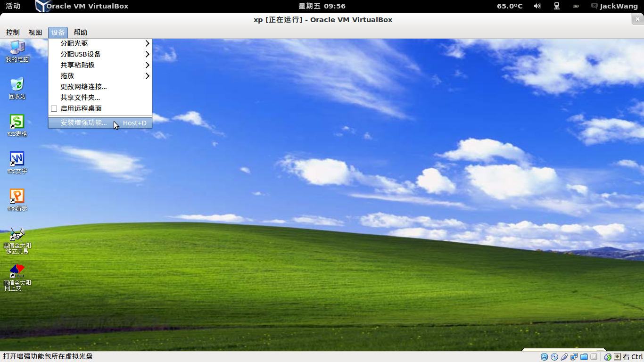Open the 视图 menu
The width and height of the screenshot is (644, 362).
pyautogui.click(x=35, y=33)
